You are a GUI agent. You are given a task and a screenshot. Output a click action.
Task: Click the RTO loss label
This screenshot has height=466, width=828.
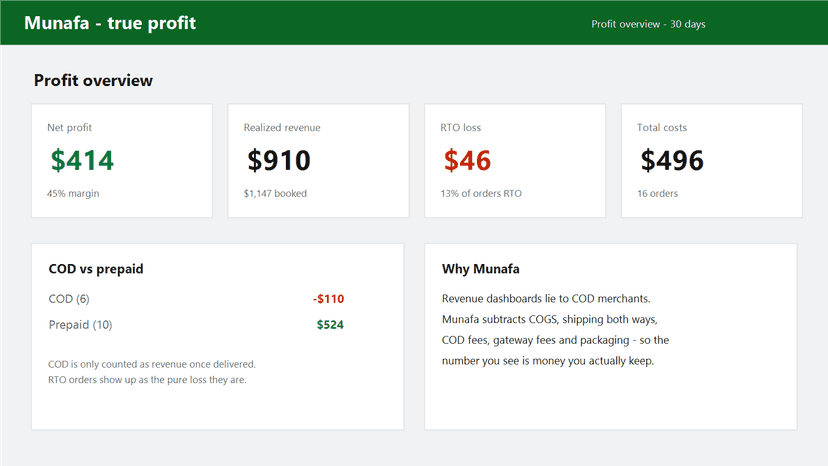pos(460,127)
